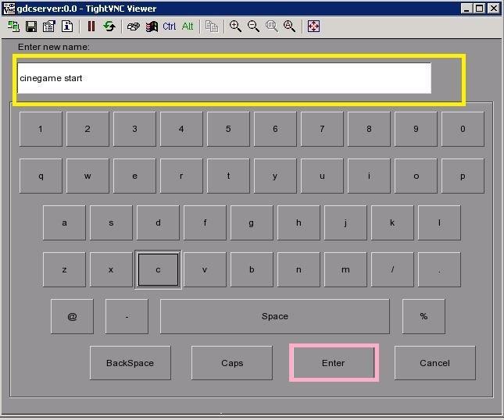Hit the w key on keyboard
Viewport: 504px width, 420px height.
click(88, 176)
